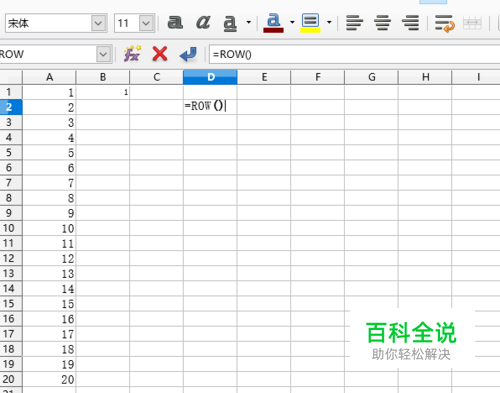
Task: Click cell A1 containing 1
Action: (49, 92)
